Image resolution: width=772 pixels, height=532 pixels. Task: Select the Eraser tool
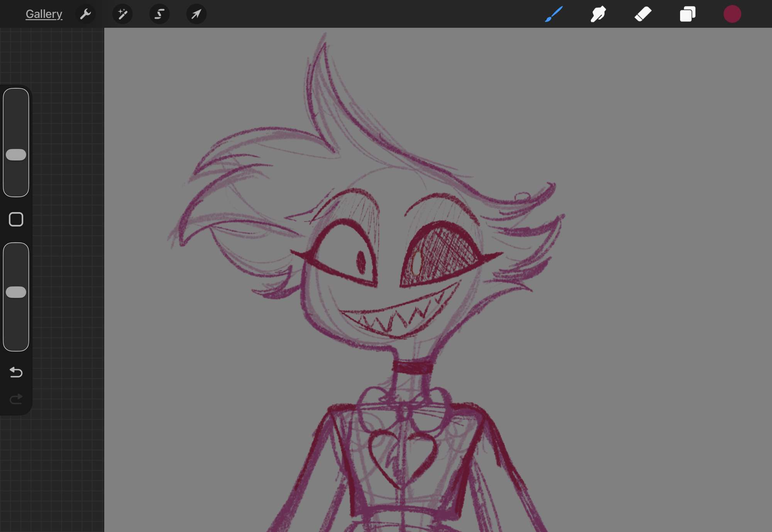click(643, 14)
